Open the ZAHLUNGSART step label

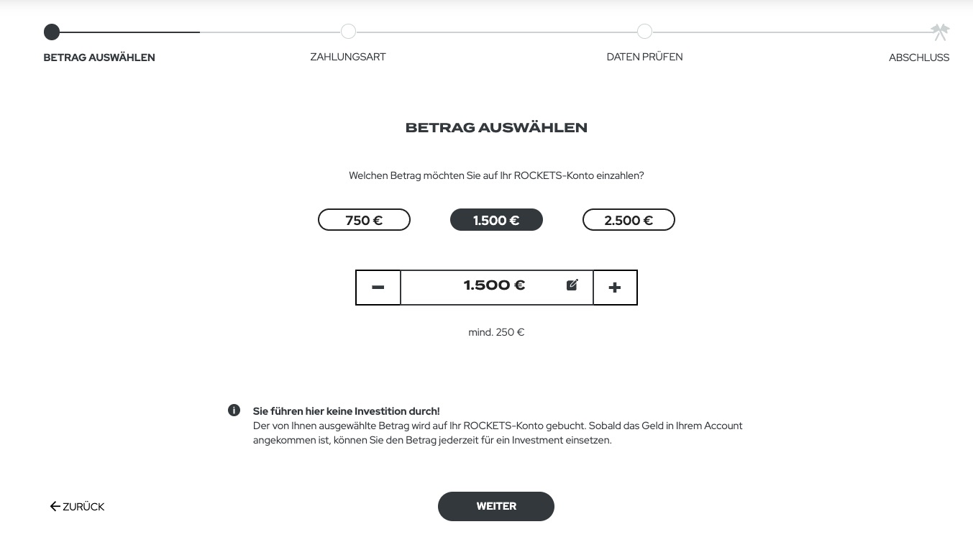point(348,57)
